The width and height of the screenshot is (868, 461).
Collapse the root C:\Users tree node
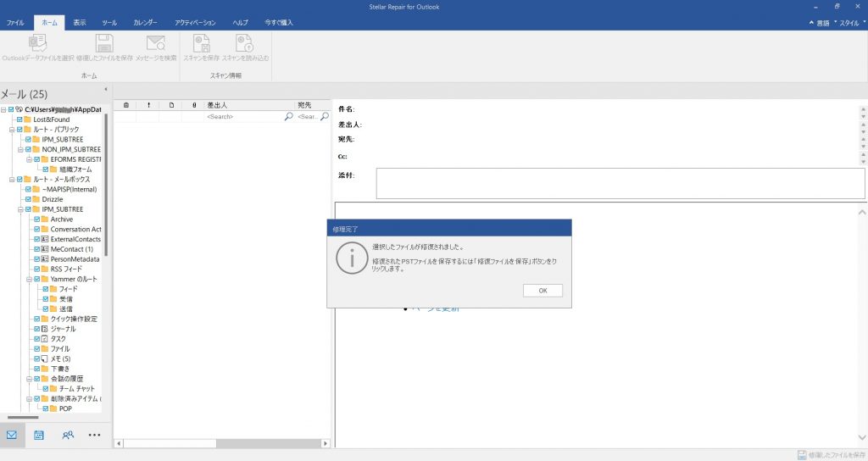tap(3, 109)
